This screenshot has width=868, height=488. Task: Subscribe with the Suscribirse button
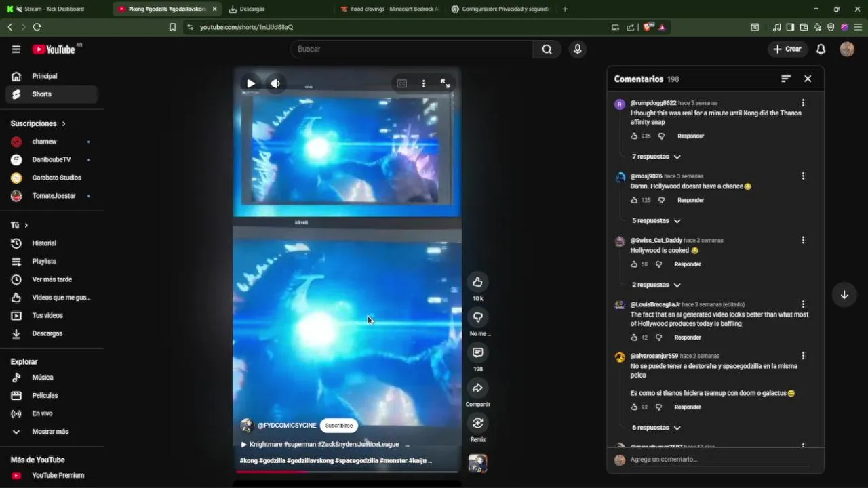point(339,425)
